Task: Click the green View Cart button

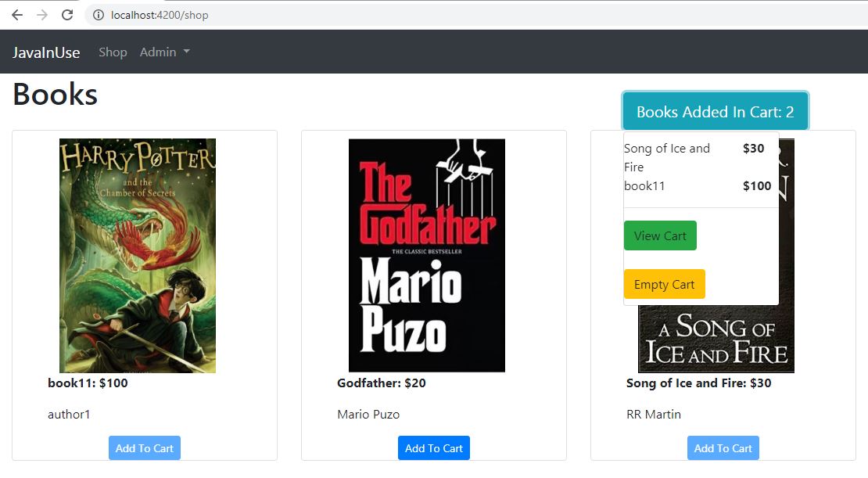Action: 660,235
